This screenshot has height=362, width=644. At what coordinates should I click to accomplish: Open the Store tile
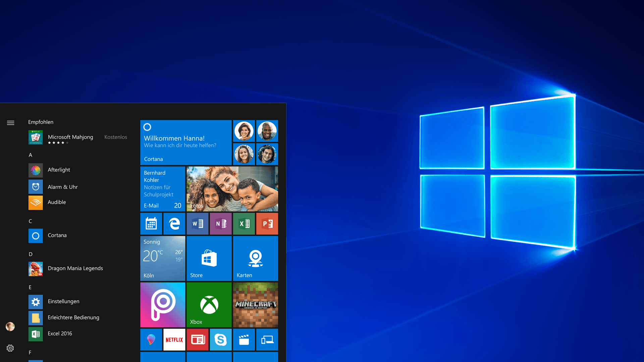209,258
